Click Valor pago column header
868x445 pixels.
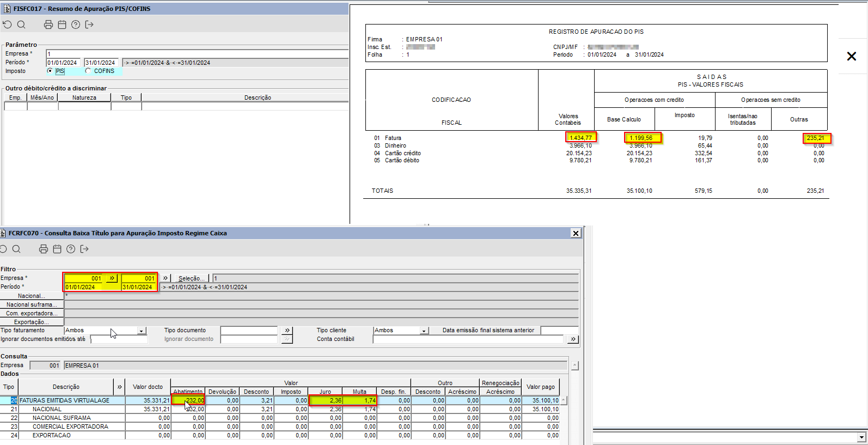(x=541, y=387)
